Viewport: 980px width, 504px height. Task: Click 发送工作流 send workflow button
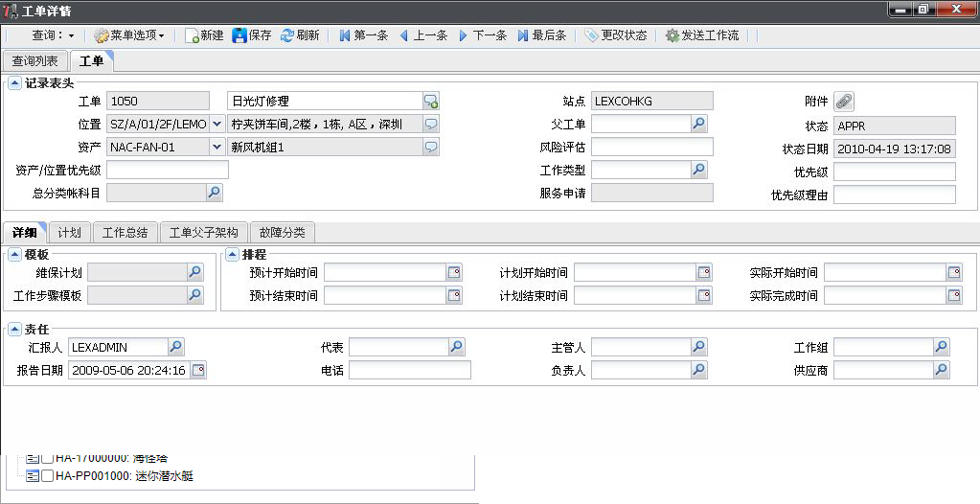[702, 35]
